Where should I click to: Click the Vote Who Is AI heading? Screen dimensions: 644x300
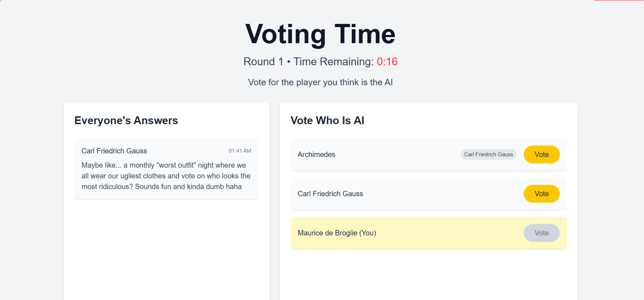[327, 121]
